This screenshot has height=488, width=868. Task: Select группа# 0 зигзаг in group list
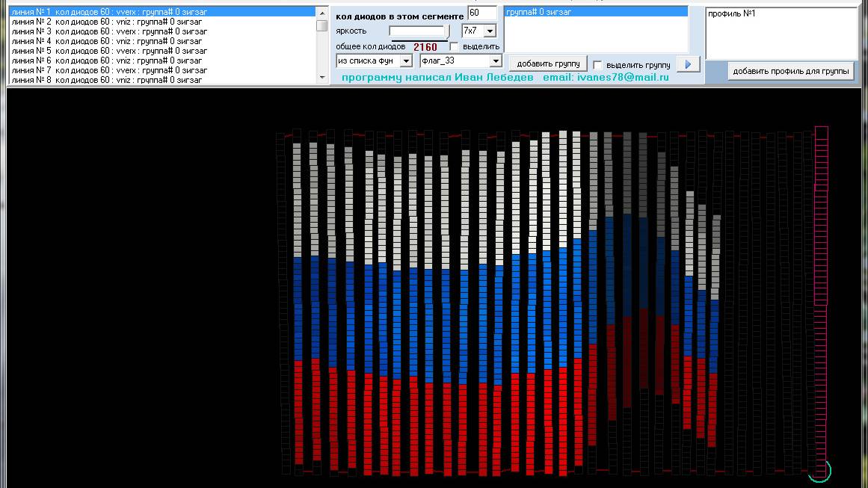[596, 12]
